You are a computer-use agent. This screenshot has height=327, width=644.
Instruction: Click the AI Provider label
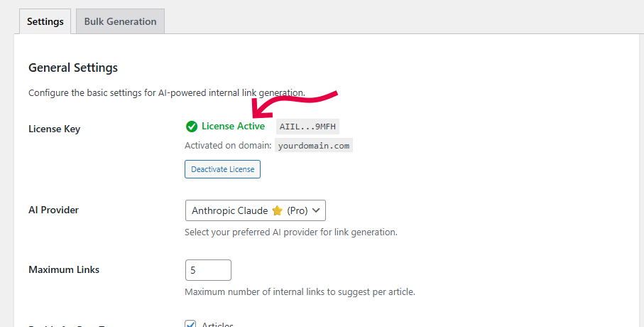point(53,210)
